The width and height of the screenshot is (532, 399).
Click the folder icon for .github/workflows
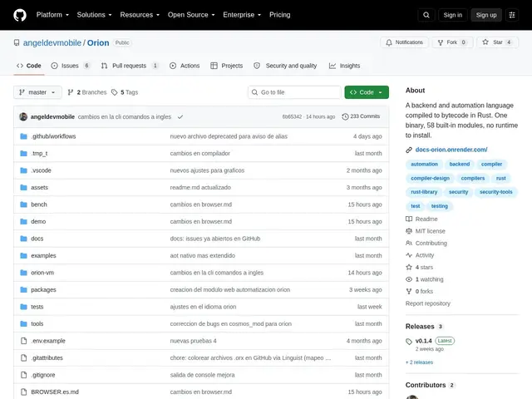pyautogui.click(x=23, y=136)
